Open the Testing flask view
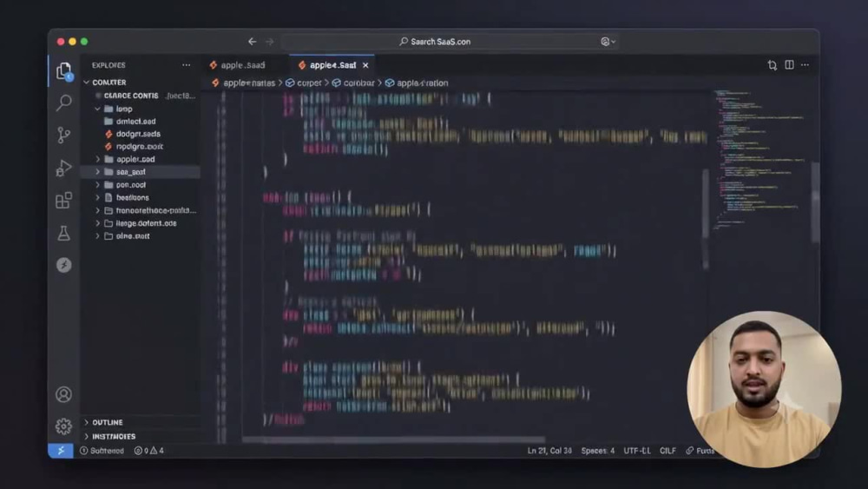This screenshot has width=868, height=489. (x=63, y=233)
